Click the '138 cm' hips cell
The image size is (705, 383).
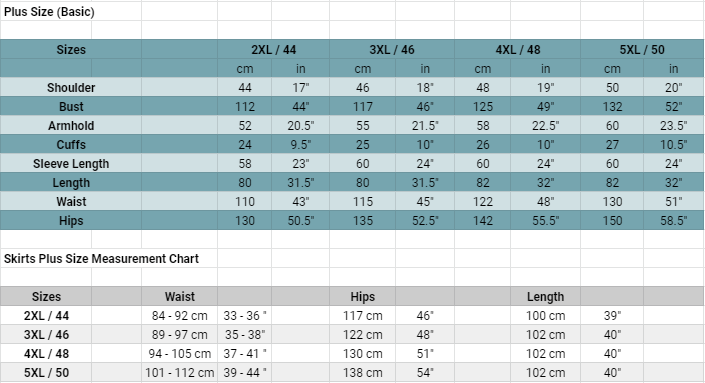click(x=362, y=373)
